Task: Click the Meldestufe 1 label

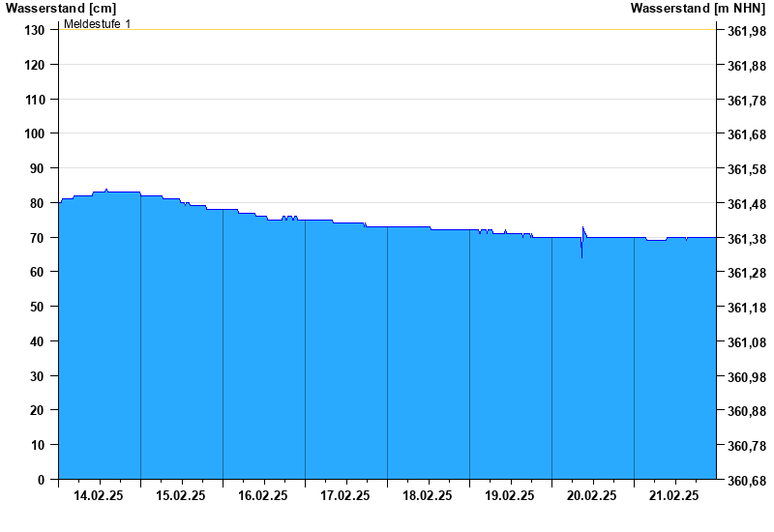Action: (x=97, y=23)
